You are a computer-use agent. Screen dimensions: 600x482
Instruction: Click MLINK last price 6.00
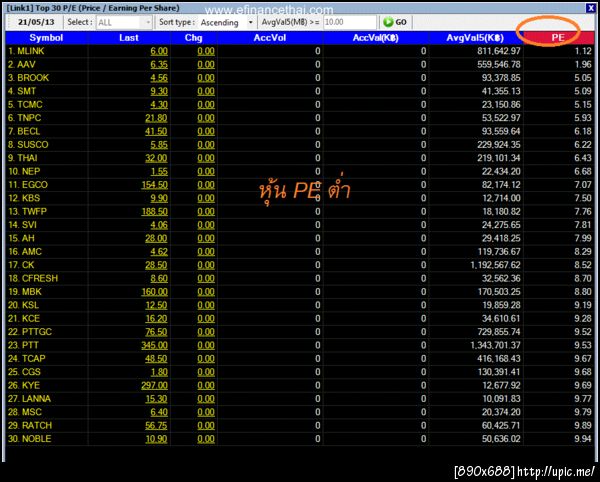[159, 51]
